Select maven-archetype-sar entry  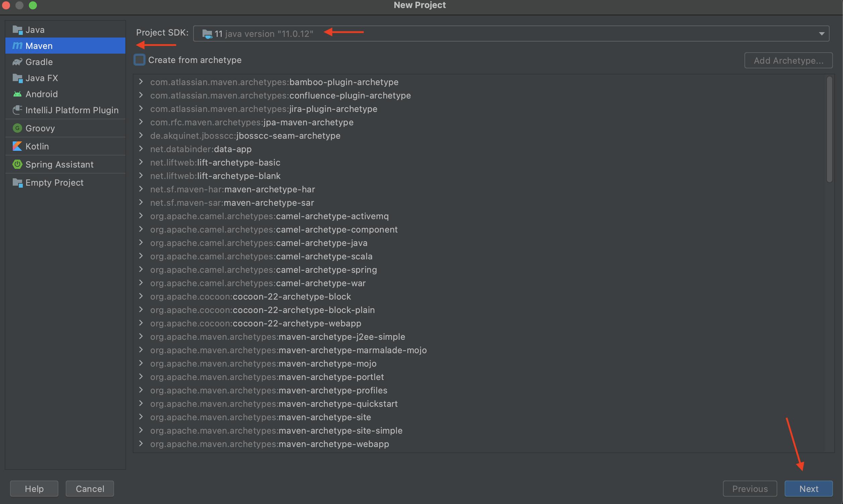pos(232,203)
